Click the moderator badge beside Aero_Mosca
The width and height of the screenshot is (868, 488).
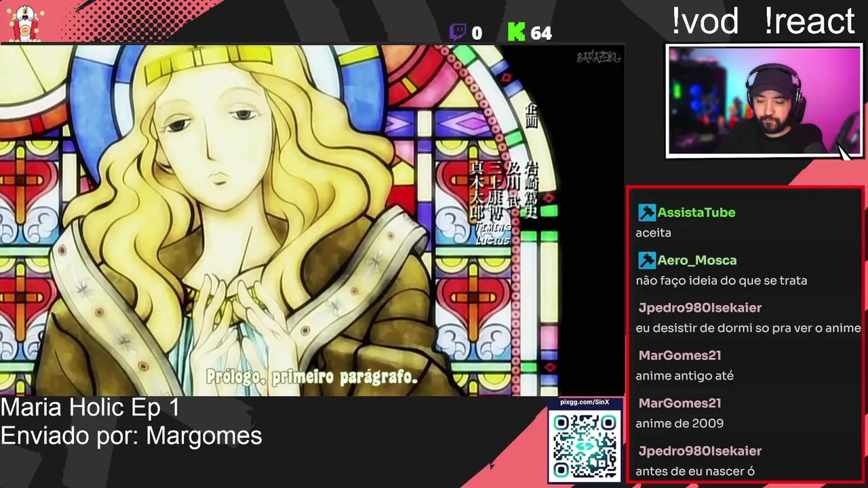point(646,260)
